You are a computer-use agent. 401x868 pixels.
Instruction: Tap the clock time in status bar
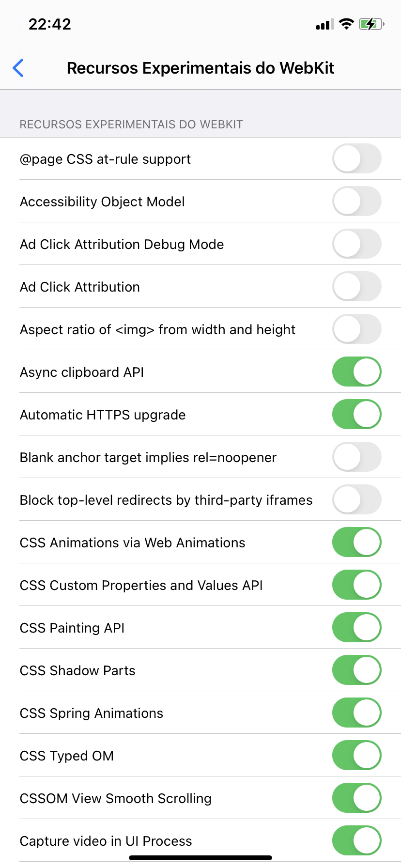pyautogui.click(x=50, y=24)
